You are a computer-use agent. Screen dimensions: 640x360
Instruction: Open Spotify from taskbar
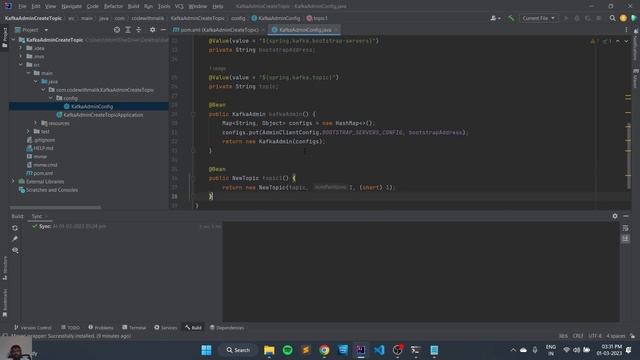coord(287,350)
